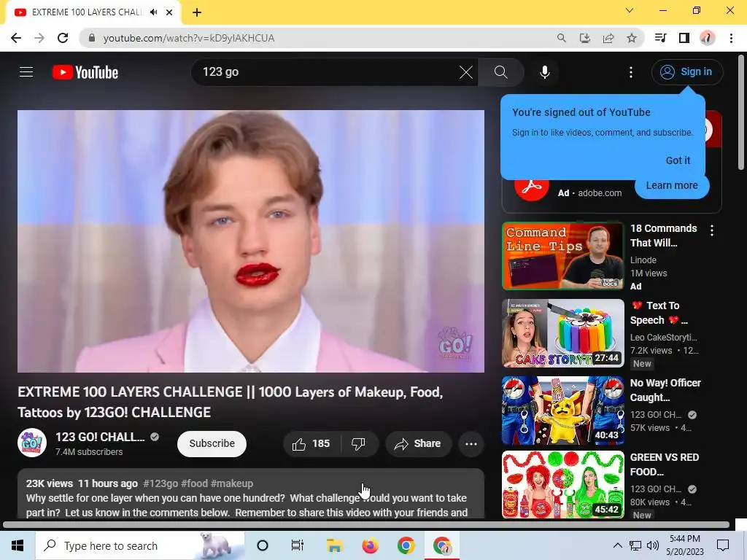747x560 pixels.
Task: Open Command Line Tips video thumbnail
Action: 562,256
